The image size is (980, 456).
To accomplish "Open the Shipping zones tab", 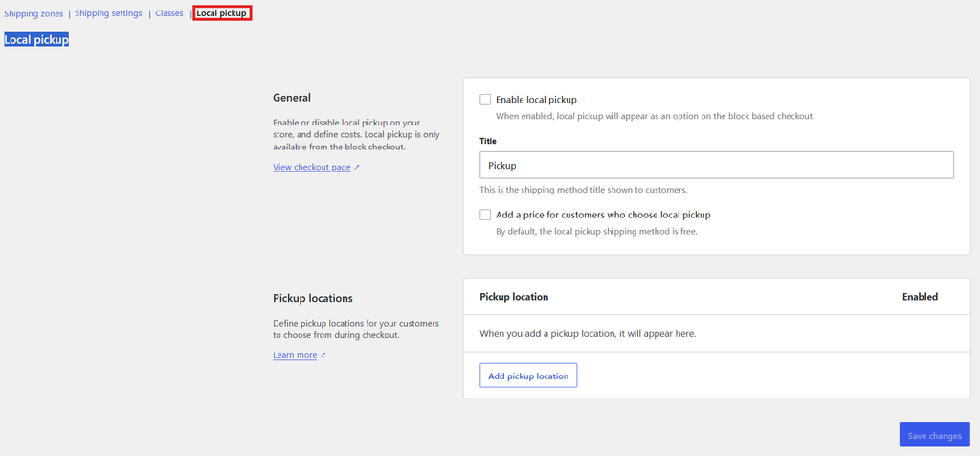I will 33,13.
